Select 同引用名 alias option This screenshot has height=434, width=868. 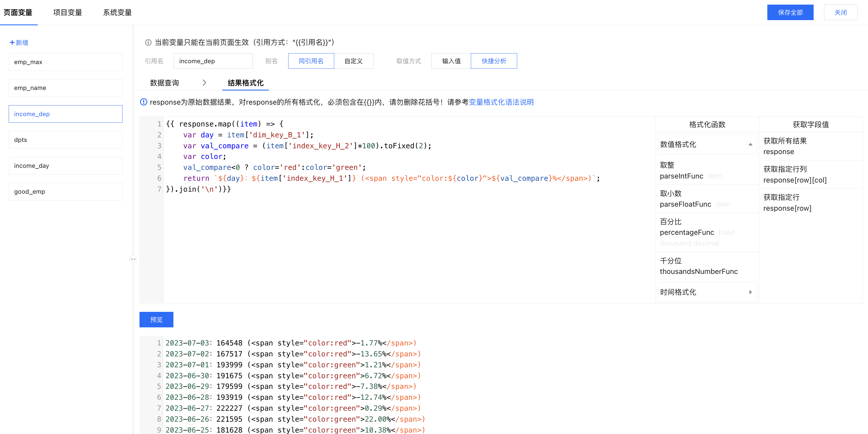[311, 61]
